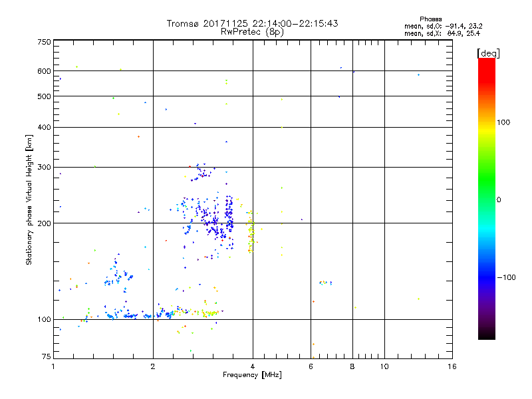
Task: Click the y-axis tick label '600'
Action: click(45, 71)
